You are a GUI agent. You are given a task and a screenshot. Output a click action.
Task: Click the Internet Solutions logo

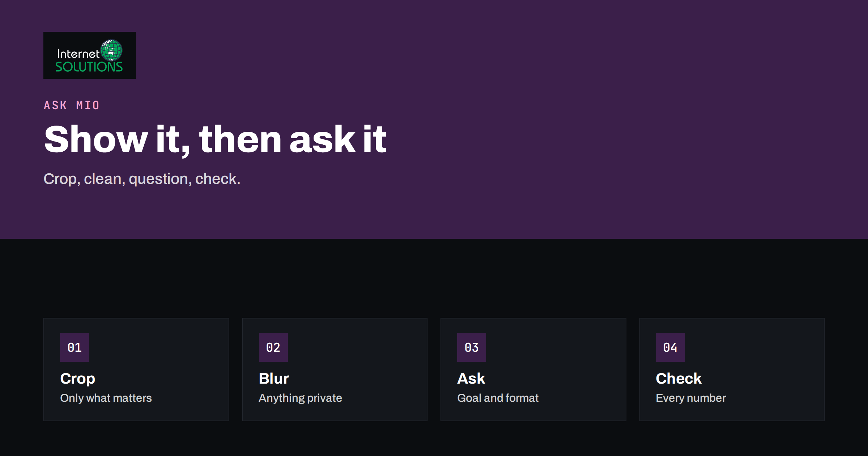point(90,55)
